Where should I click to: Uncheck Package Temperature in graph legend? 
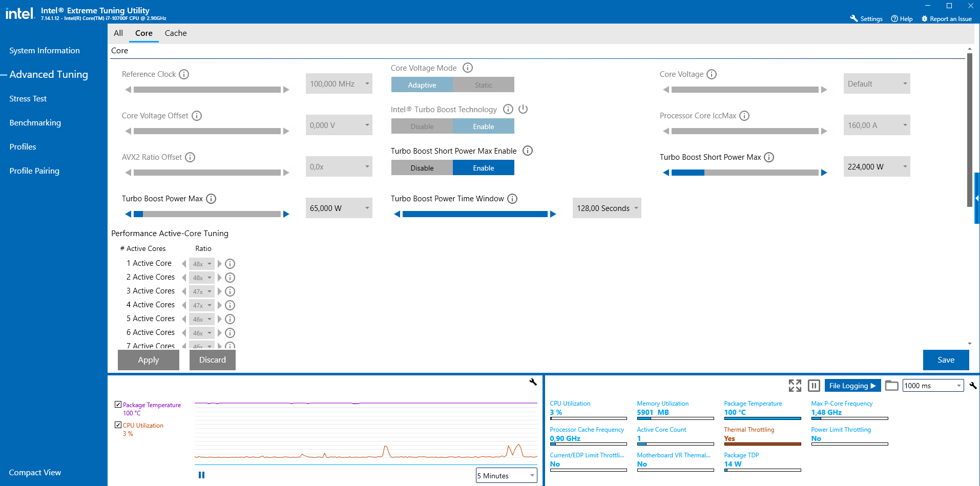[118, 405]
